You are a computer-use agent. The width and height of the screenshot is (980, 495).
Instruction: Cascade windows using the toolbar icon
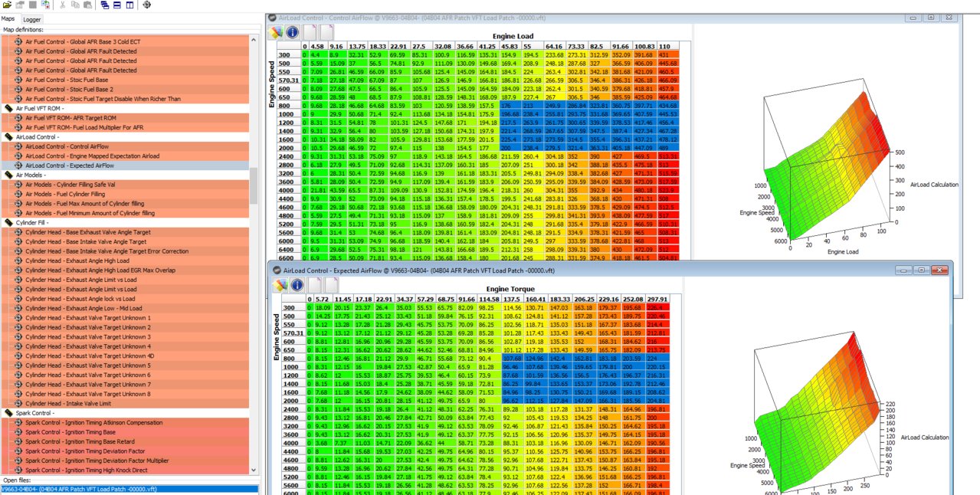click(104, 5)
